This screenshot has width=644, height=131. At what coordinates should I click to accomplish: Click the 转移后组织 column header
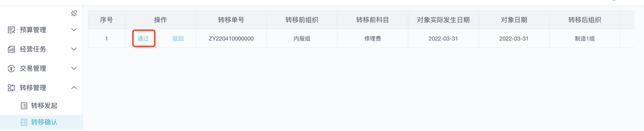tap(585, 20)
